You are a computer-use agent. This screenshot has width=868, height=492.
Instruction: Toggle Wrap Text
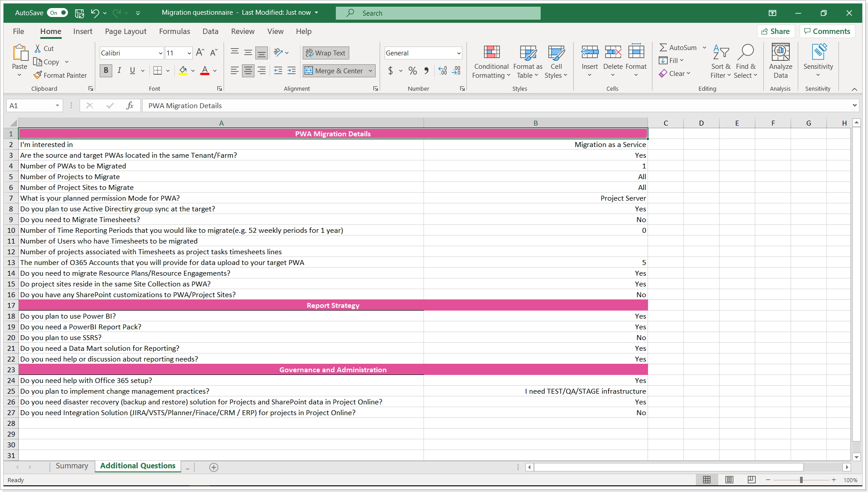pyautogui.click(x=326, y=53)
